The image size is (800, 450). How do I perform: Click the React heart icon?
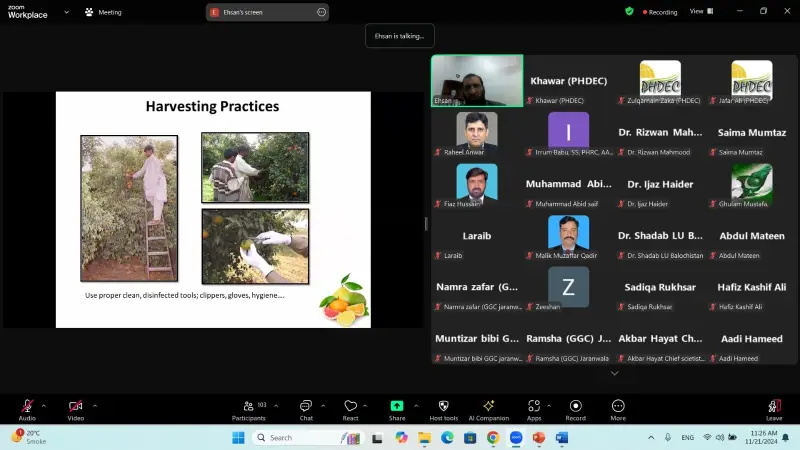click(x=350, y=407)
